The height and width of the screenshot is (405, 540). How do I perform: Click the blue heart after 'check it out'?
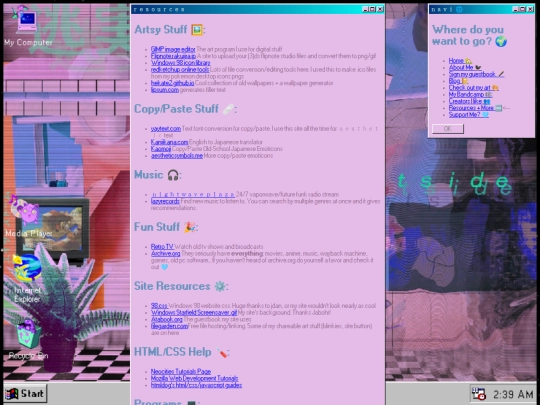(x=164, y=267)
